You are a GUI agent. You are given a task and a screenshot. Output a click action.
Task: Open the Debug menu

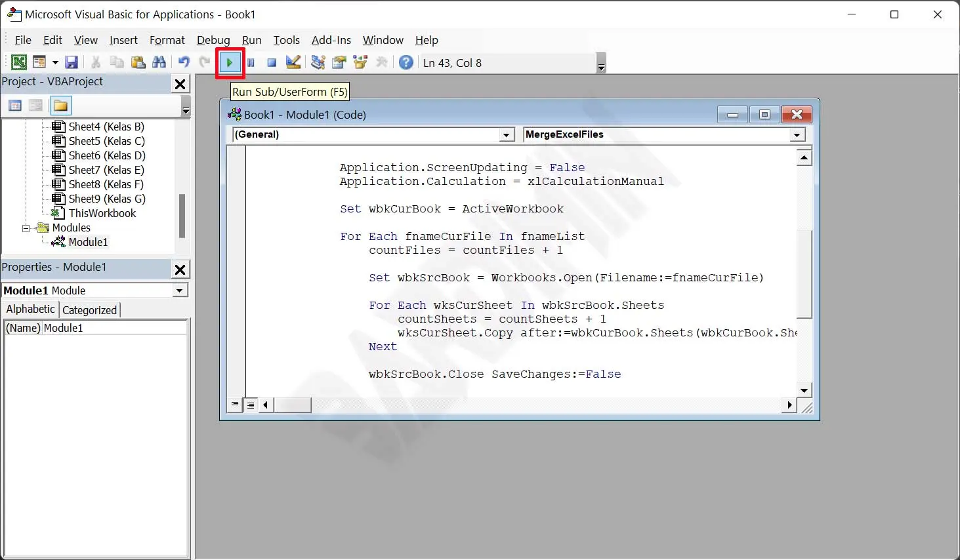click(213, 41)
